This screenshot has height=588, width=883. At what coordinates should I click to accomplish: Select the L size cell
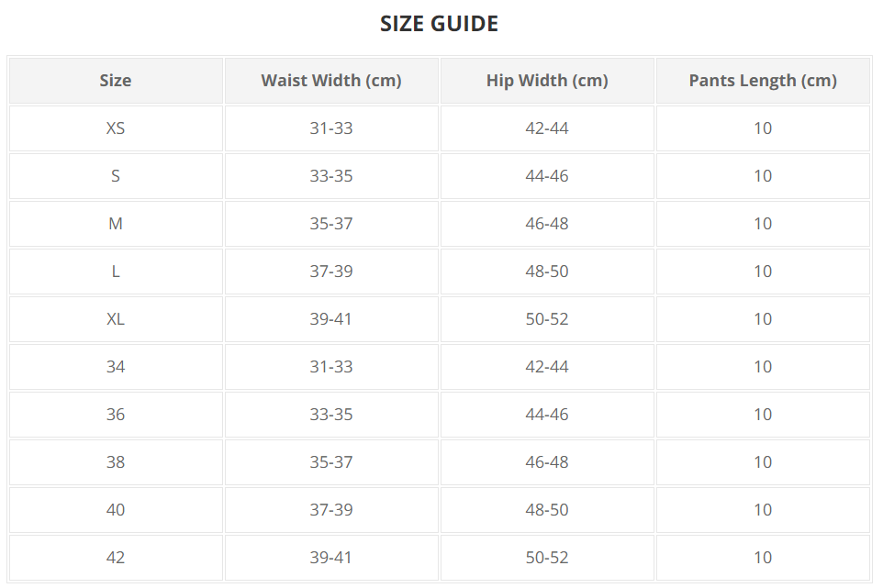(x=116, y=272)
